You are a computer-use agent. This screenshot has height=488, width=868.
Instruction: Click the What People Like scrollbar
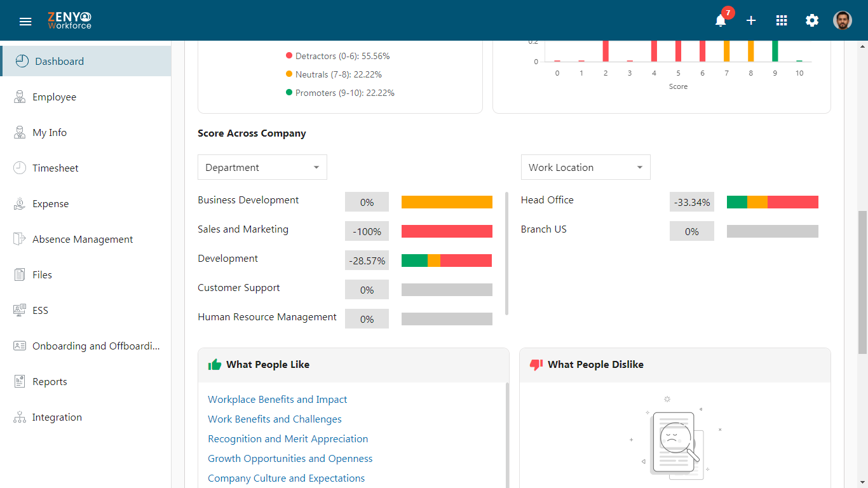pyautogui.click(x=506, y=435)
